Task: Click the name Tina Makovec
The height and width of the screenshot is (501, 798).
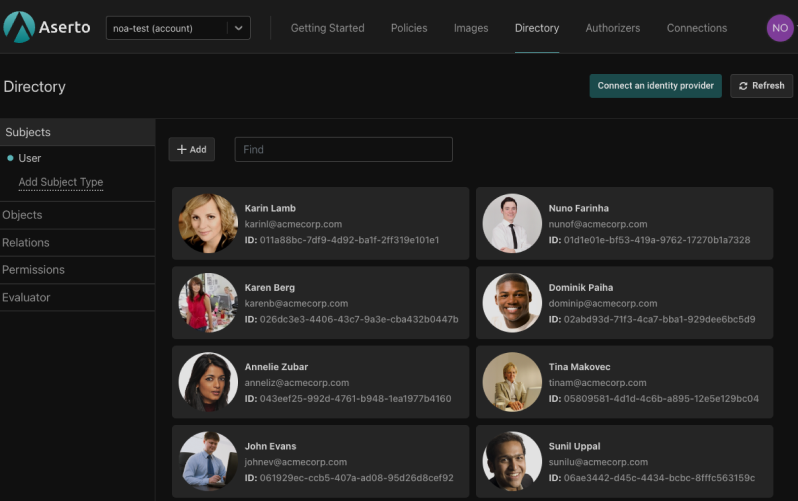Action: pos(579,367)
